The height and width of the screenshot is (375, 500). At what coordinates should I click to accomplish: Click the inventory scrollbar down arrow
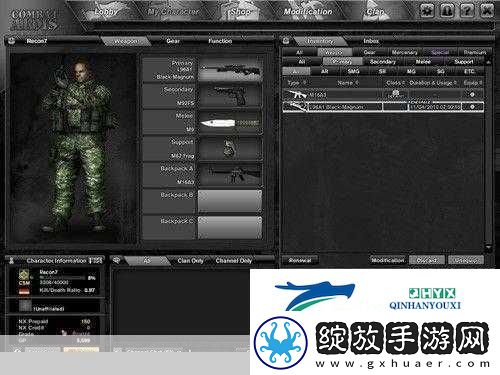tap(488, 247)
